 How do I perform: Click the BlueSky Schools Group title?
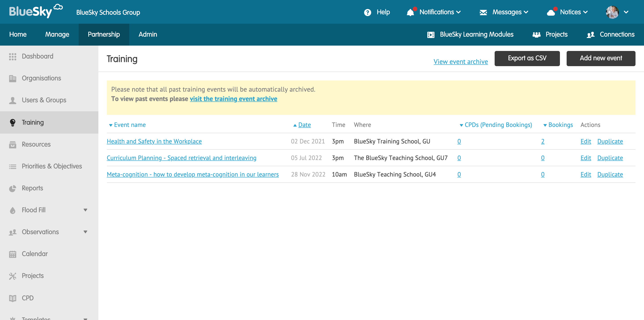pos(108,12)
